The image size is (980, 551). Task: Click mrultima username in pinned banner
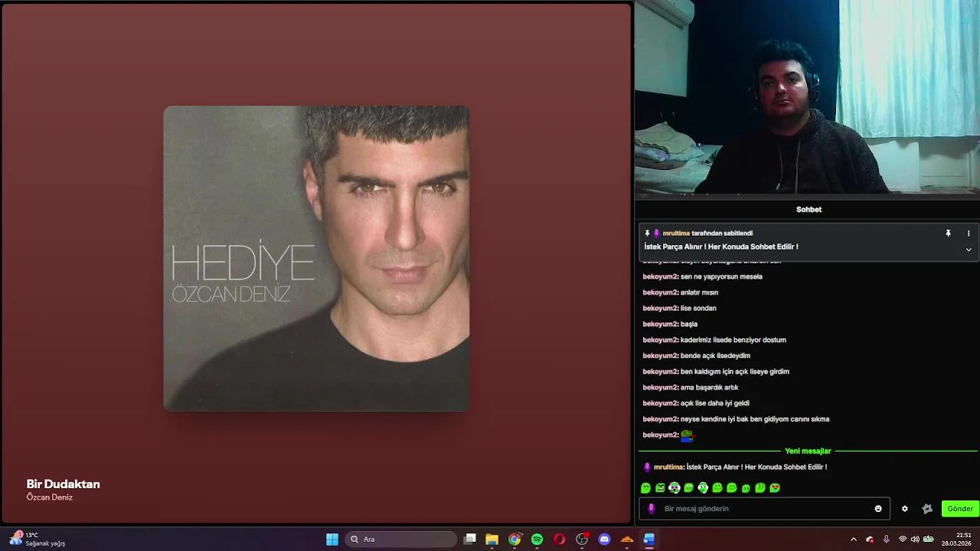click(x=676, y=233)
